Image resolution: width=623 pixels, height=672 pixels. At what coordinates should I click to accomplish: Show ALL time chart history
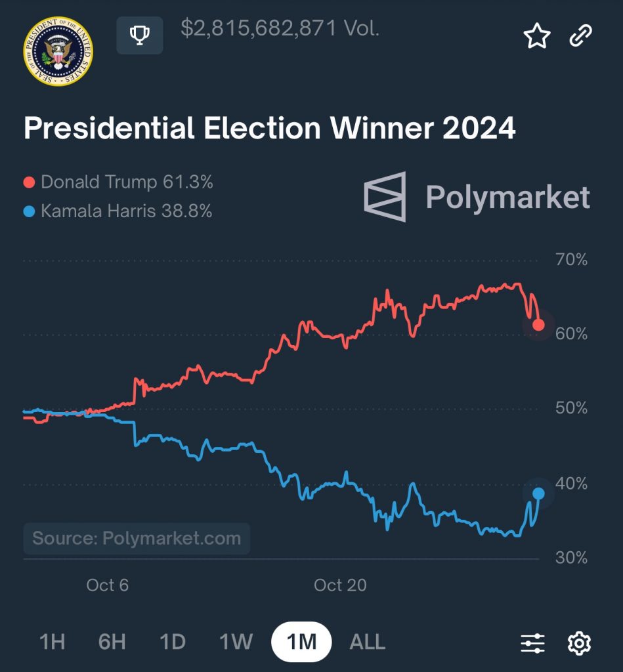(x=368, y=642)
